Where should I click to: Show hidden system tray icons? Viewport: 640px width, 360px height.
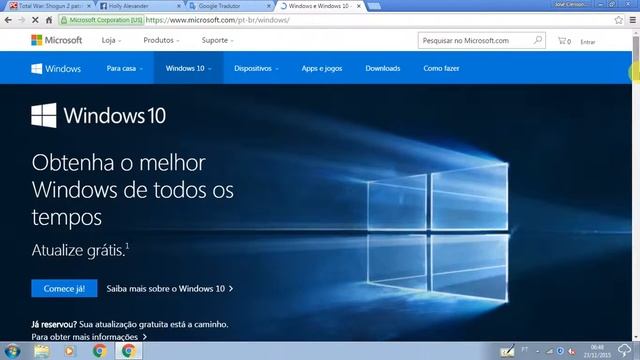tap(538, 351)
